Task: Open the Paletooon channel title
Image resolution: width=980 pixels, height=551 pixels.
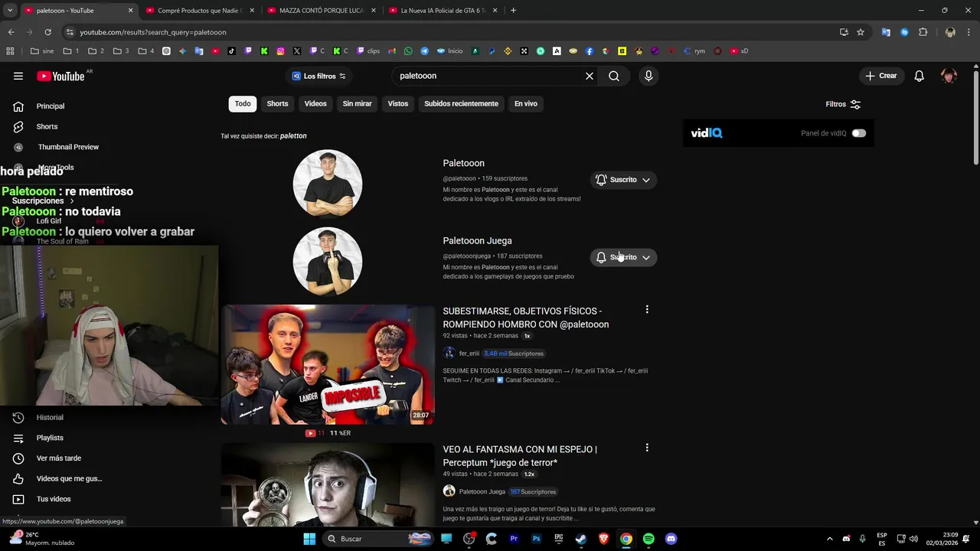Action: 463,163
